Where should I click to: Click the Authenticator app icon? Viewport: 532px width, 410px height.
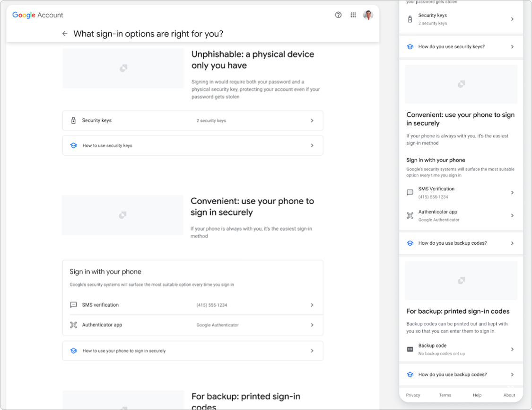click(x=73, y=325)
